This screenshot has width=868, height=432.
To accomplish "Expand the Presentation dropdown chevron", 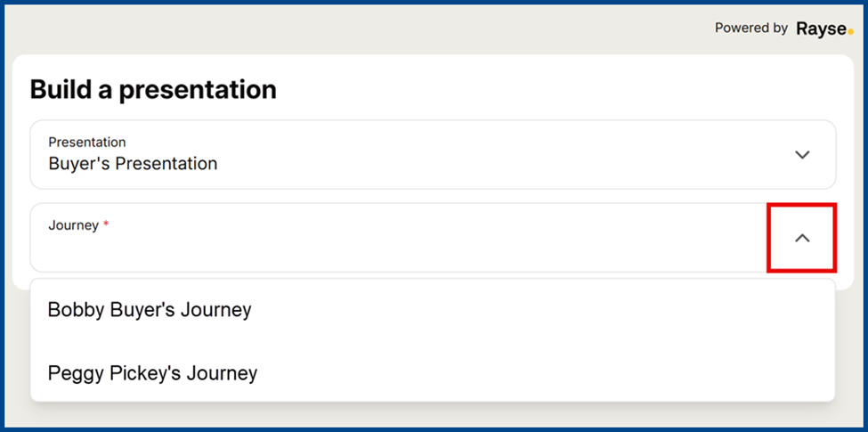I will pyautogui.click(x=802, y=155).
